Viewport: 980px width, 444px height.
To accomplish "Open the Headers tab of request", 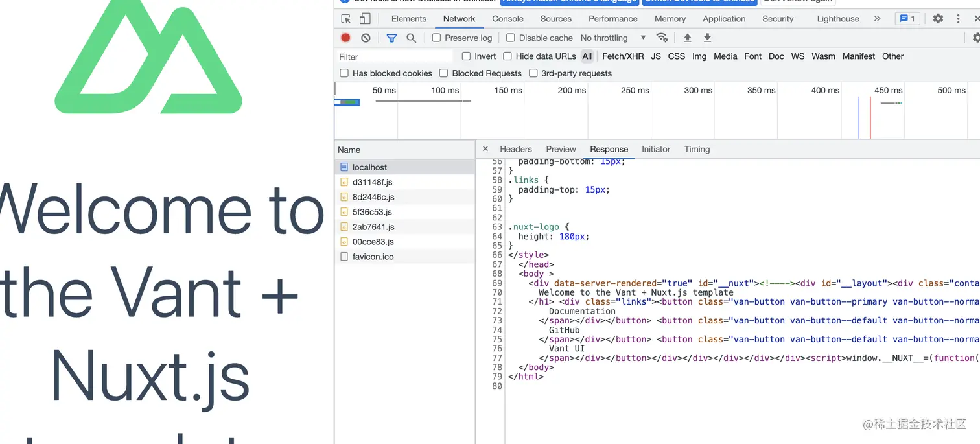I will pos(516,149).
